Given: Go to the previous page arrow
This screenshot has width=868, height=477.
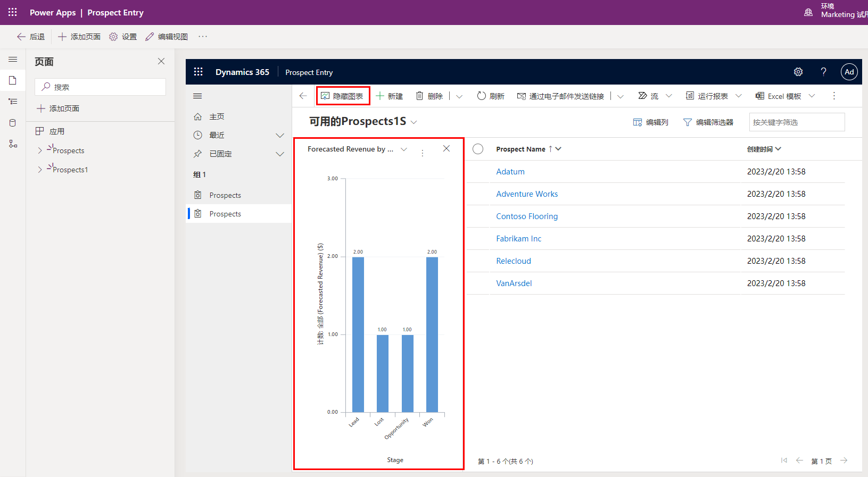Looking at the screenshot, I should (799, 461).
